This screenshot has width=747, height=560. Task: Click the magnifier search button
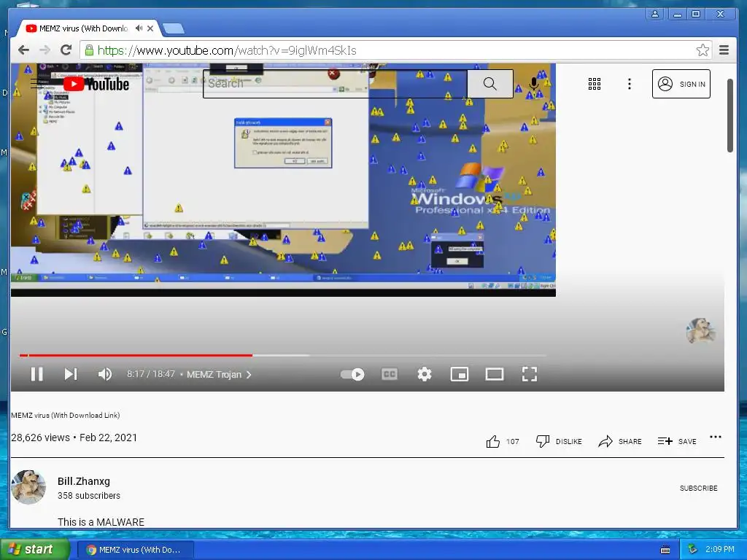pyautogui.click(x=489, y=84)
